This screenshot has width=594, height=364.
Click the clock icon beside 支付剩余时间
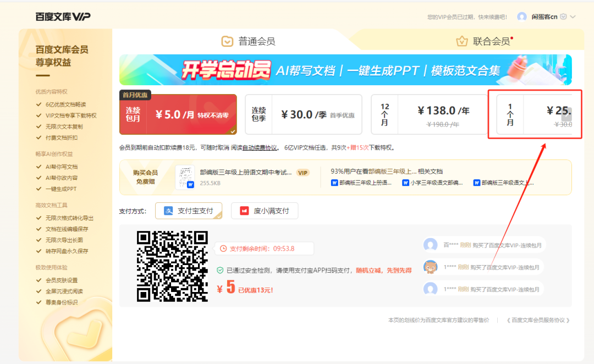[x=223, y=249]
